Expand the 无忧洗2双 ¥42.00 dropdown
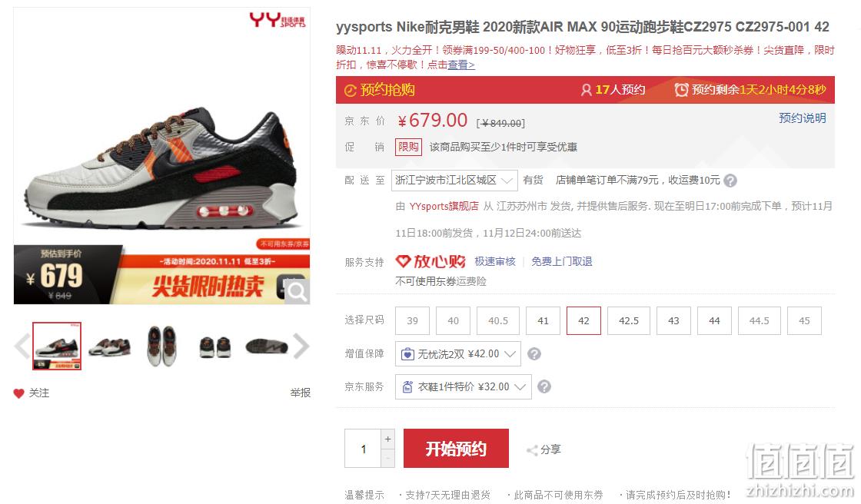The width and height of the screenshot is (861, 504). click(458, 354)
